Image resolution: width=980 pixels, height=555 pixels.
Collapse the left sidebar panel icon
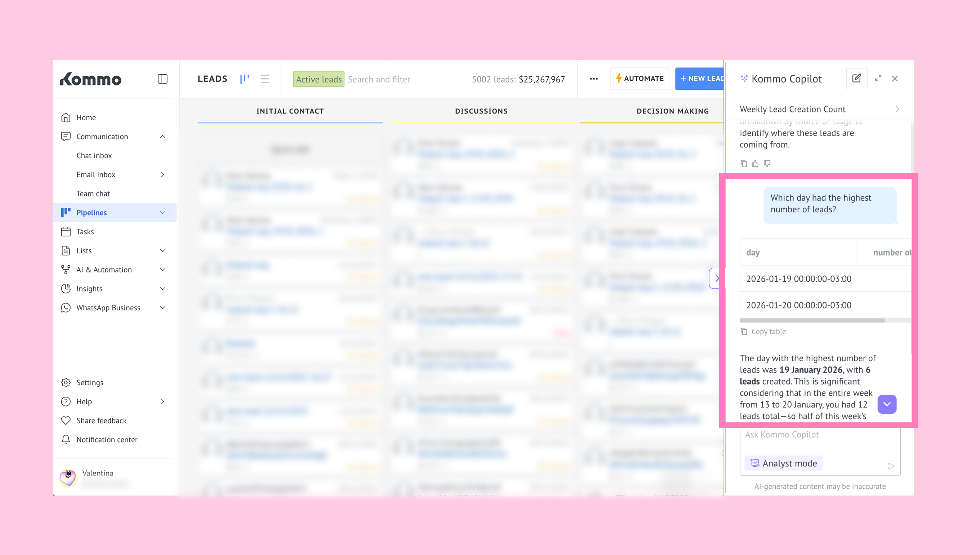(x=162, y=79)
